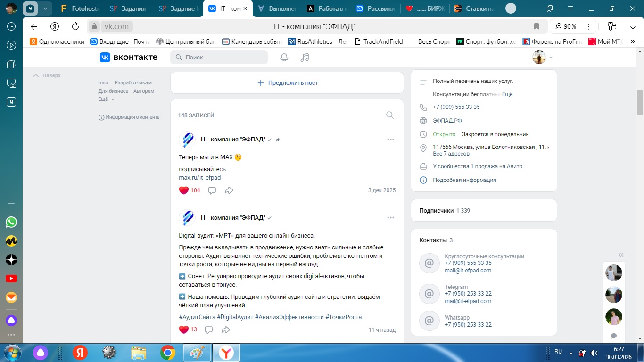The image size is (644, 362).
Task: Comment on the Digital-аудит post
Action: click(x=209, y=329)
